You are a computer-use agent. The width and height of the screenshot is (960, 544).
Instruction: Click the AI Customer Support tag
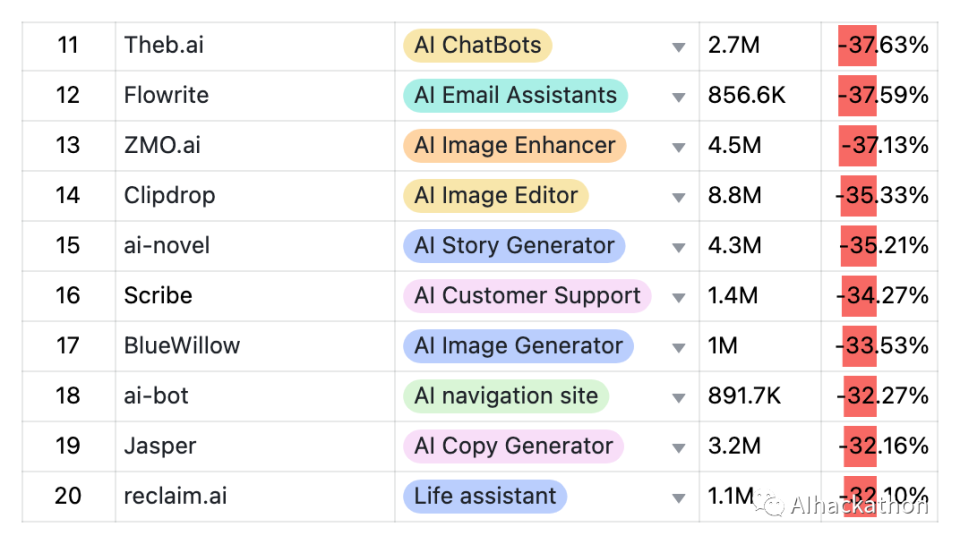point(526,295)
